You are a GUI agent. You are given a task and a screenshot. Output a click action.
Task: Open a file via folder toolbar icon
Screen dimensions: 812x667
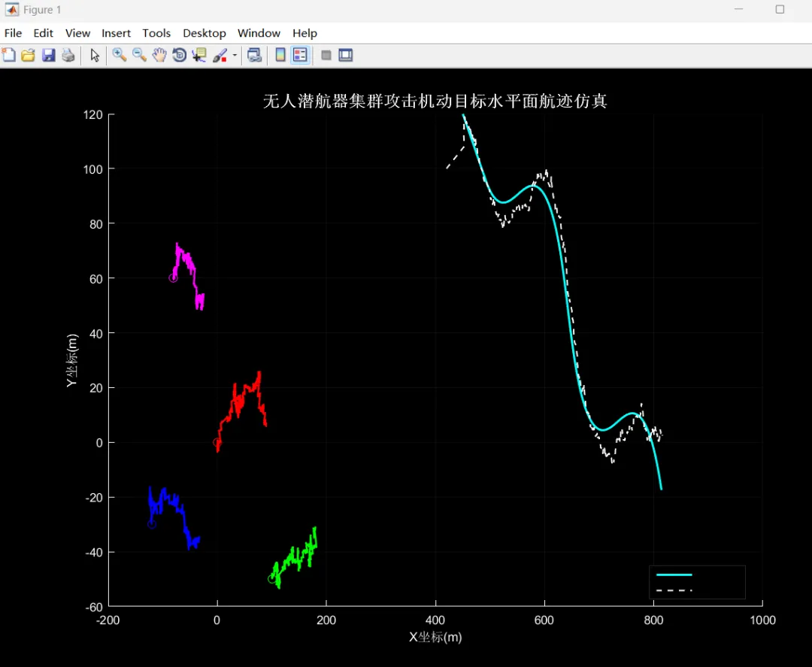pos(28,55)
